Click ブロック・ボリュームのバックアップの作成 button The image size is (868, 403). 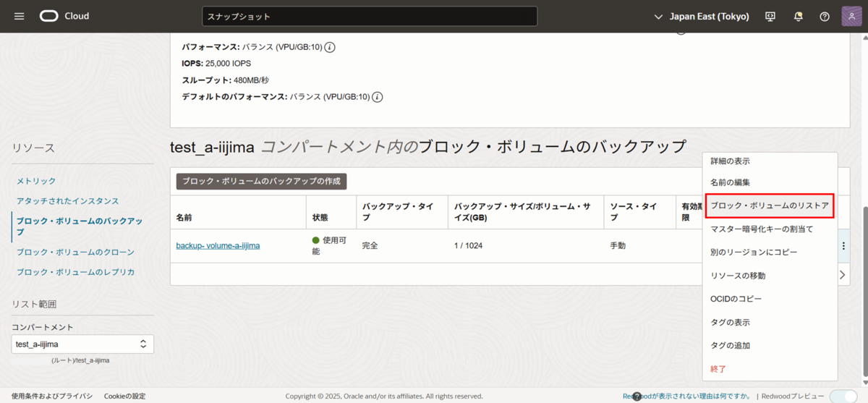pyautogui.click(x=262, y=181)
